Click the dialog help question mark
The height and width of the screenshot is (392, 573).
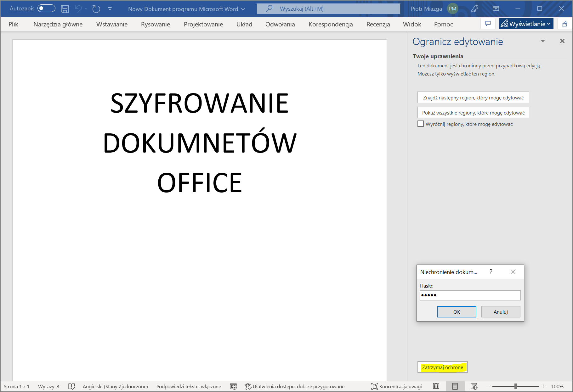[491, 272]
